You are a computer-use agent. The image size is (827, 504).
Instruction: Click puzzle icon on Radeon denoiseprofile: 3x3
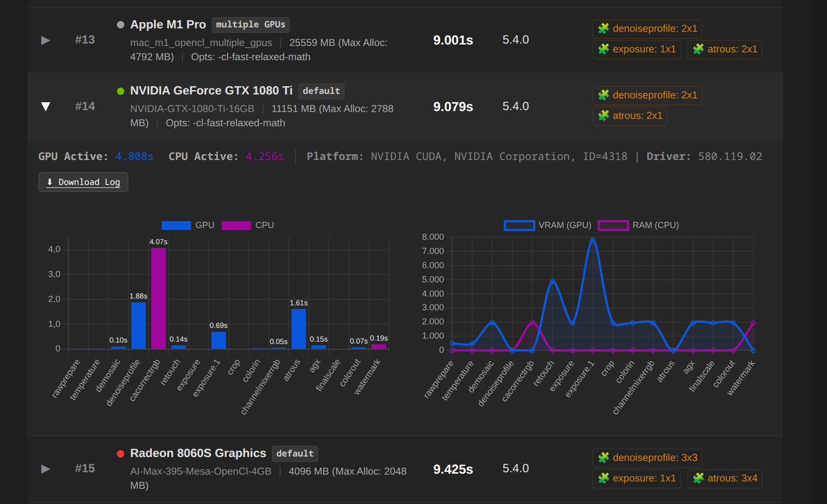coord(603,458)
